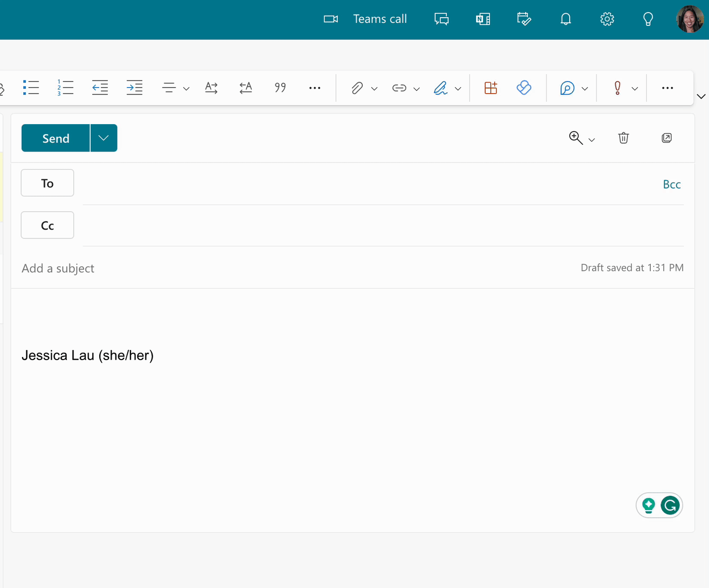Expand the Send options dropdown arrow
The image size is (709, 588).
point(104,138)
